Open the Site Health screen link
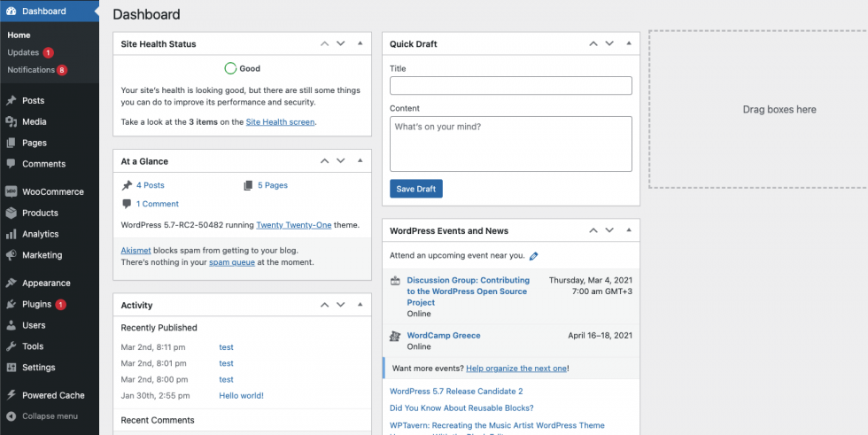 (280, 122)
